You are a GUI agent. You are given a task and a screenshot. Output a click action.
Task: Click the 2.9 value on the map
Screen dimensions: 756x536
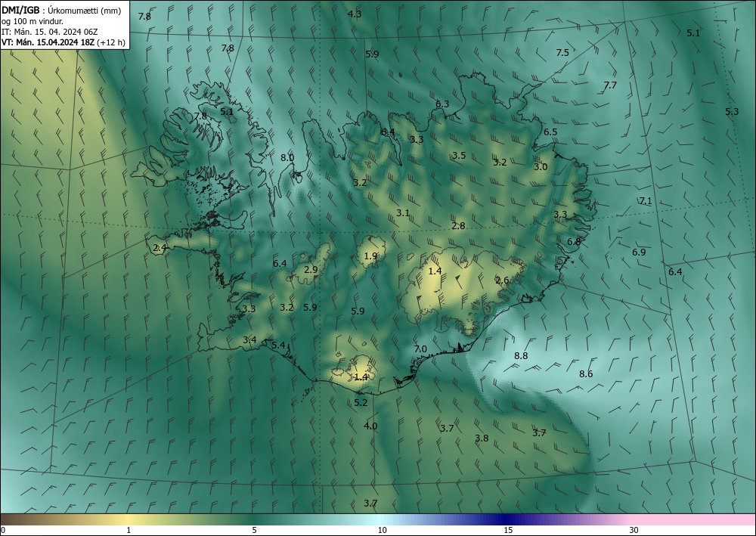pos(311,269)
